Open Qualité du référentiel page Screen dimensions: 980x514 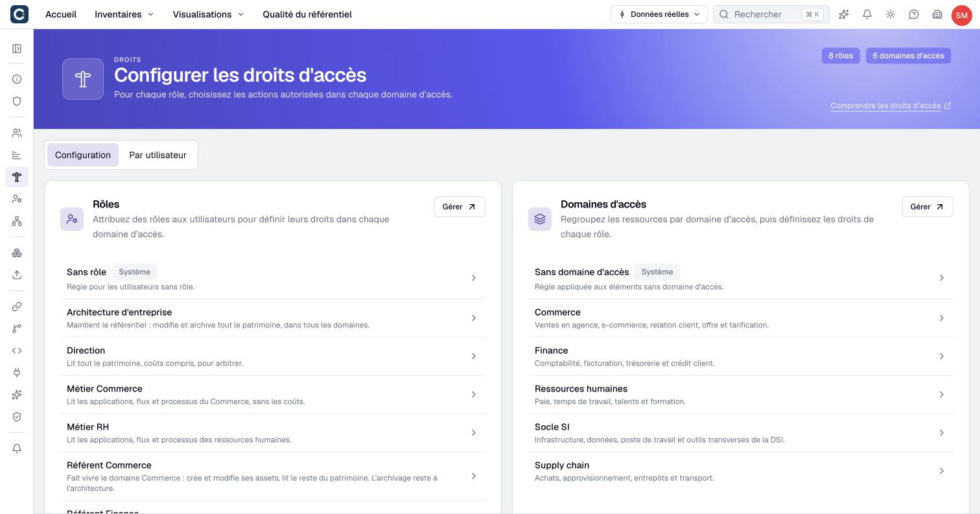(307, 14)
